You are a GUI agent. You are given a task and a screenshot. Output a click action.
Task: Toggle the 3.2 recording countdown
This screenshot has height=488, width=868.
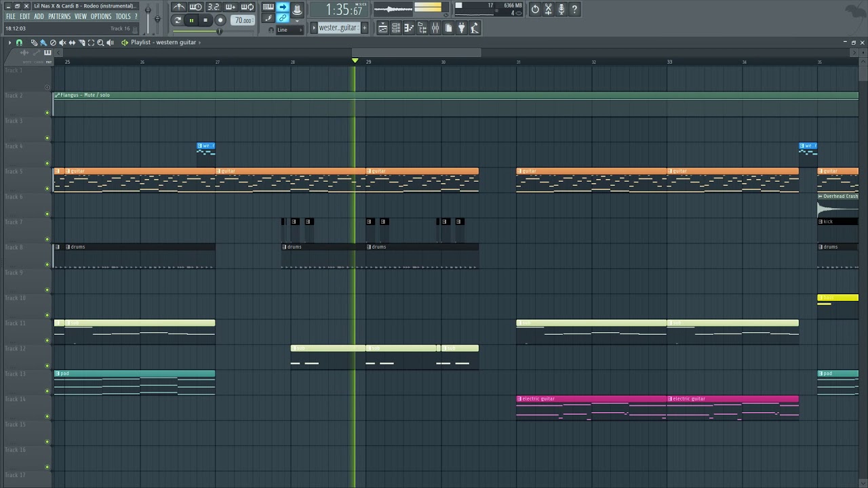click(x=214, y=7)
